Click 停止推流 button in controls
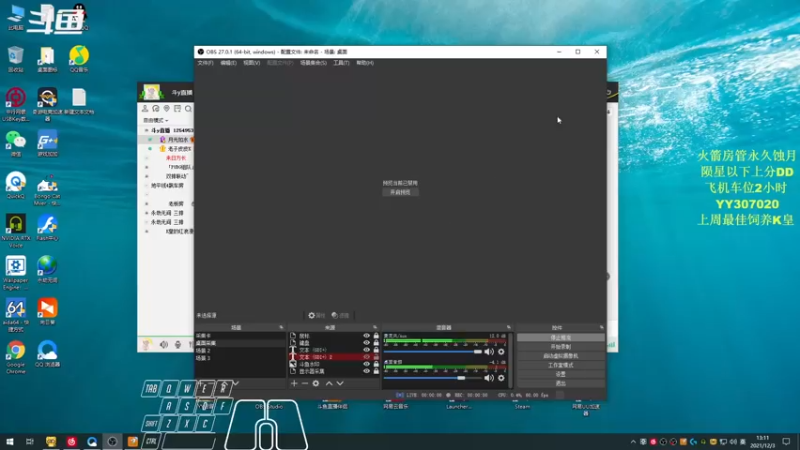 (561, 338)
